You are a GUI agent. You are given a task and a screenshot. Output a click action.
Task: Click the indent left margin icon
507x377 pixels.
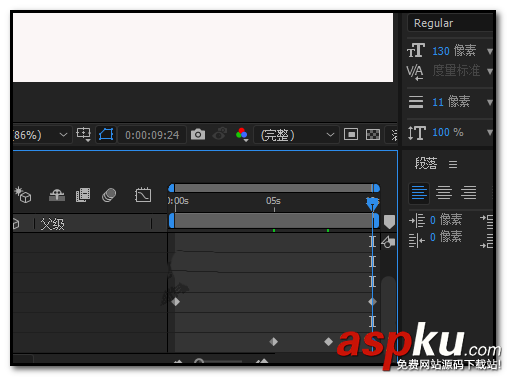417,220
